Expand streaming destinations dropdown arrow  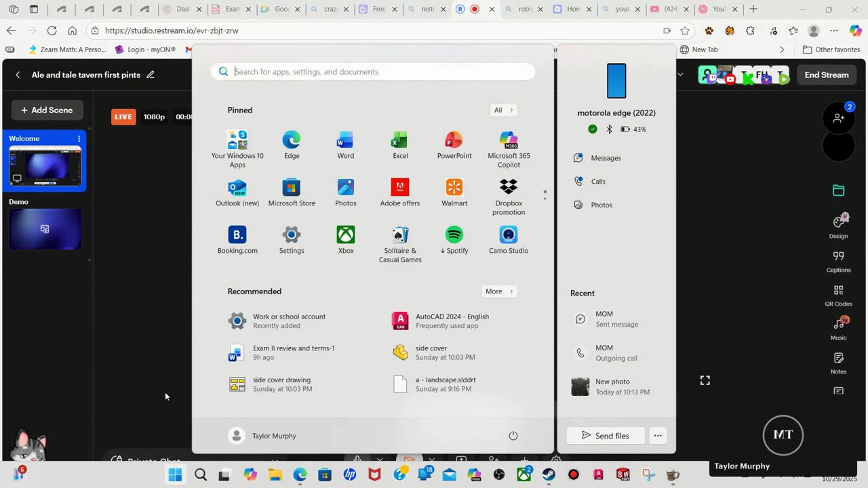tap(680, 75)
